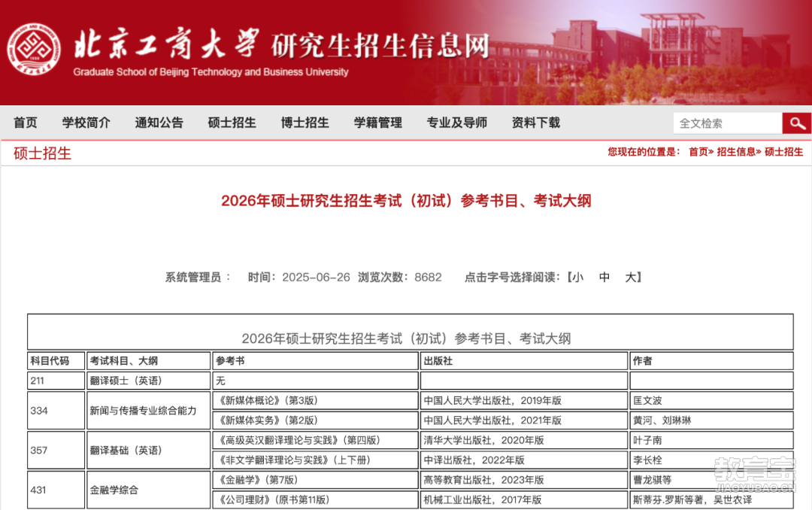Navigate to 学籍管理 menu
Image resolution: width=812 pixels, height=510 pixels.
[377, 123]
